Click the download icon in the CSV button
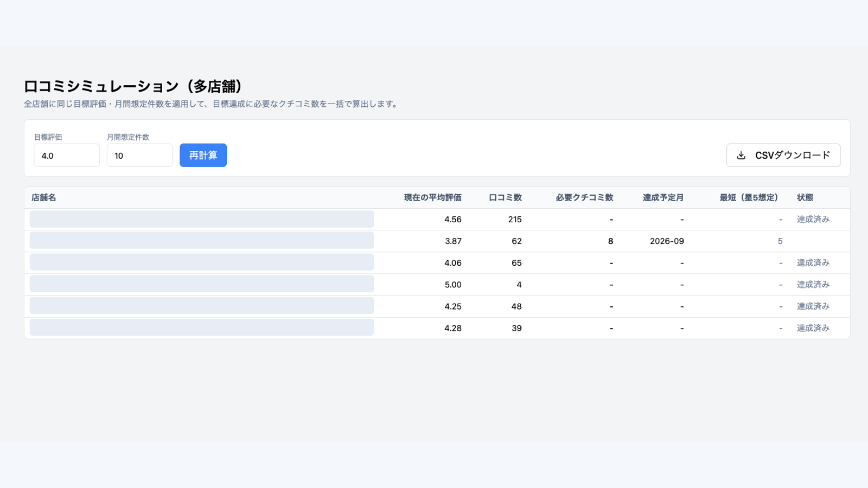This screenshot has width=868, height=488. (741, 156)
